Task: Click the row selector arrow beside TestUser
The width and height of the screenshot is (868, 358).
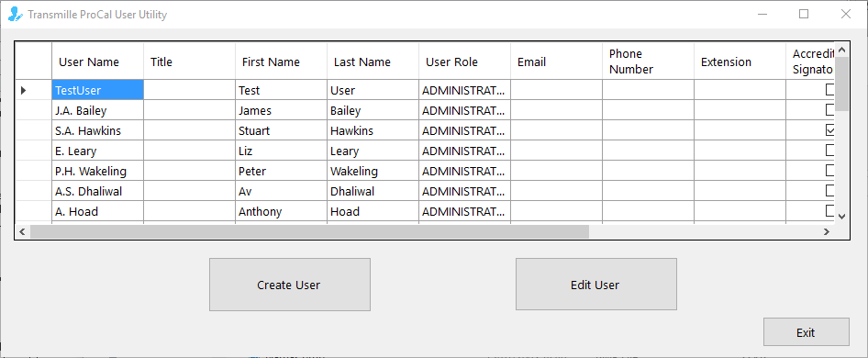Action: coord(23,90)
